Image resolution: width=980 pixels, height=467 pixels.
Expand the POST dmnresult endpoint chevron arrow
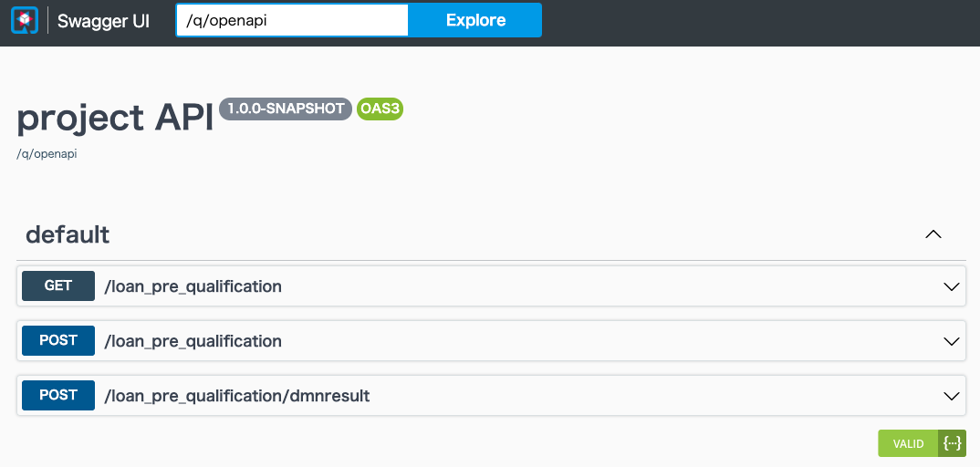(x=951, y=396)
